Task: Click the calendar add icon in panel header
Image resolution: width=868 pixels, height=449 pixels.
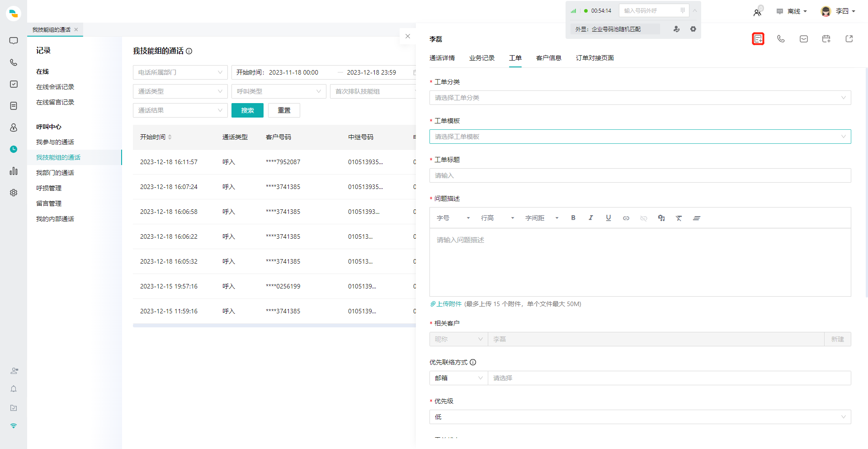Action: point(826,39)
